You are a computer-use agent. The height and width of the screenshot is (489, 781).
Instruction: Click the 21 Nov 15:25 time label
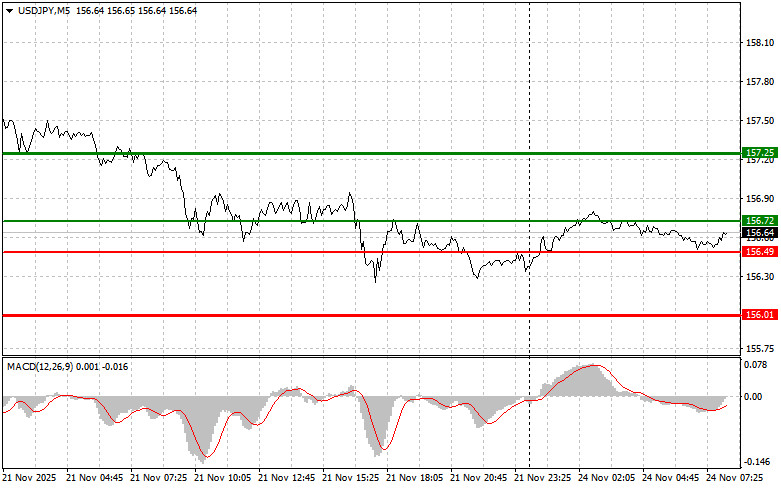[350, 478]
